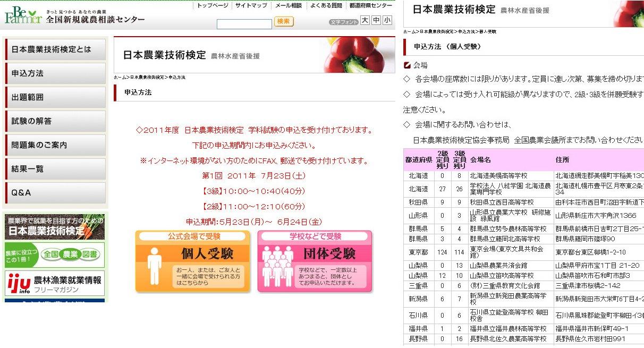Open メール相談 navigation link
The height and width of the screenshot is (348, 644).
coord(289,5)
